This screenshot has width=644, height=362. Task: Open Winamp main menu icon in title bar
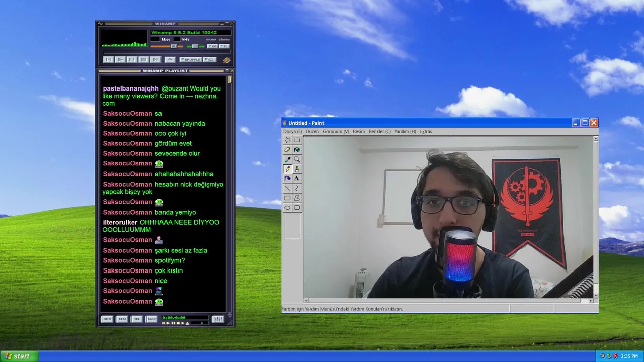[100, 24]
